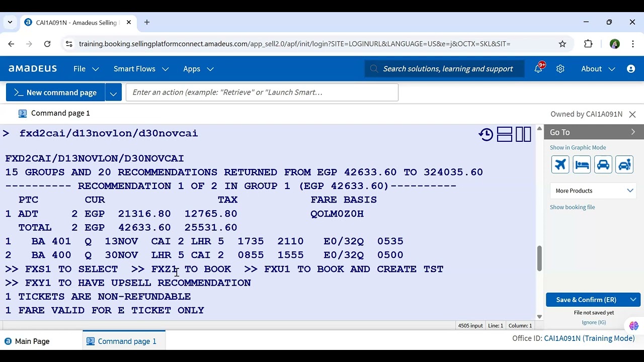Expand the Smart Flows menu
This screenshot has width=644, height=362.
tap(141, 69)
